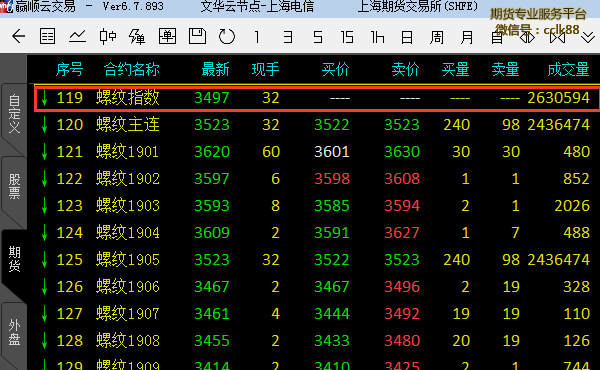Switch to the 股票 side tab
This screenshot has width=600, height=370.
point(14,186)
